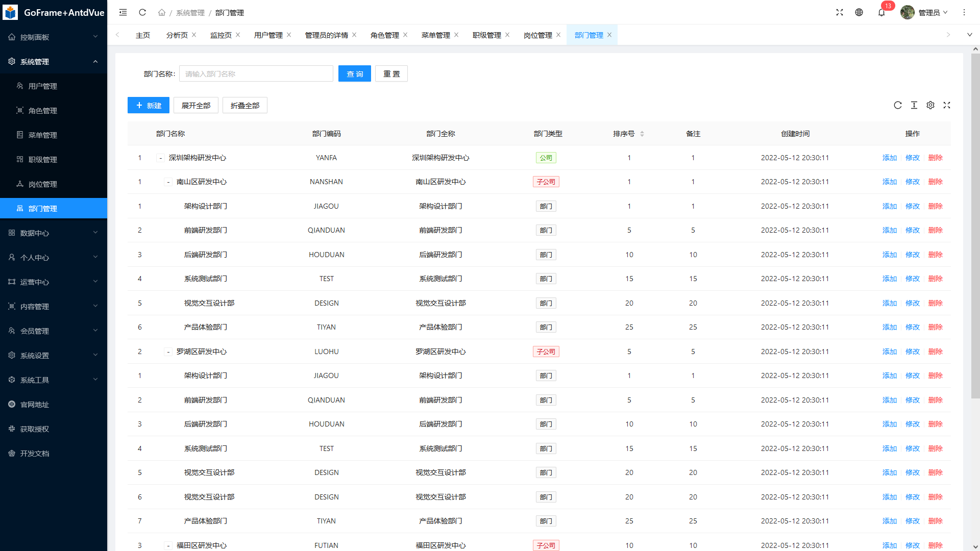Image resolution: width=980 pixels, height=551 pixels.
Task: Click the 新建 button
Action: (x=149, y=106)
